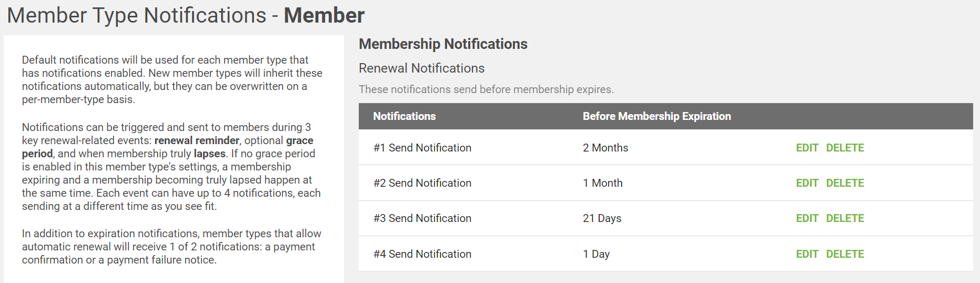Screen dimensions: 980x283
Task: Select the #4 Send Notification label
Action: [x=422, y=254]
